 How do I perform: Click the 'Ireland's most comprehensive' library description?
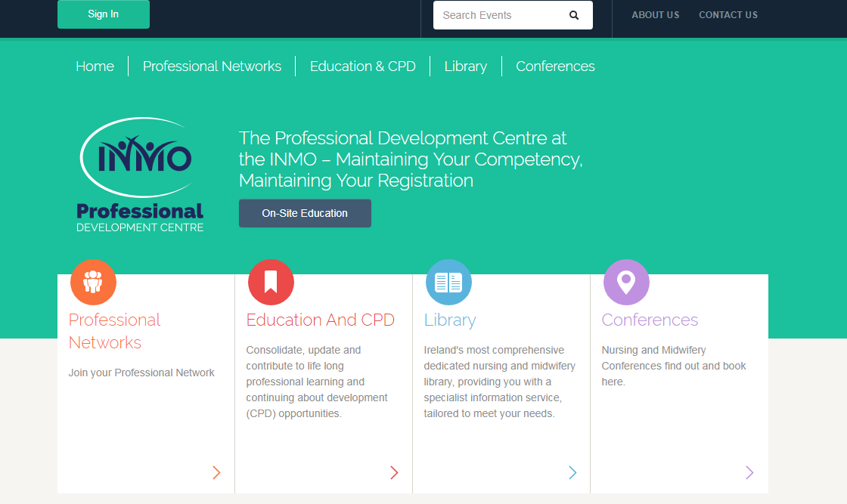click(500, 382)
